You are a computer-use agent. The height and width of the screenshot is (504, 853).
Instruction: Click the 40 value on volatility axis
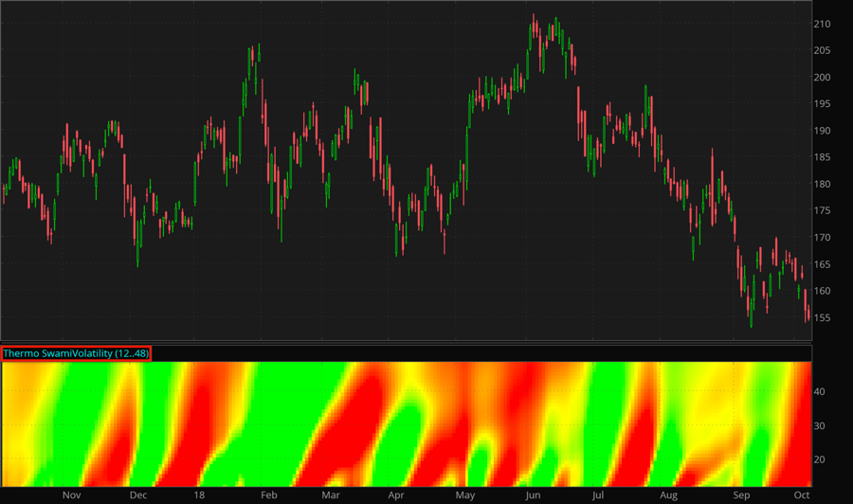(820, 390)
